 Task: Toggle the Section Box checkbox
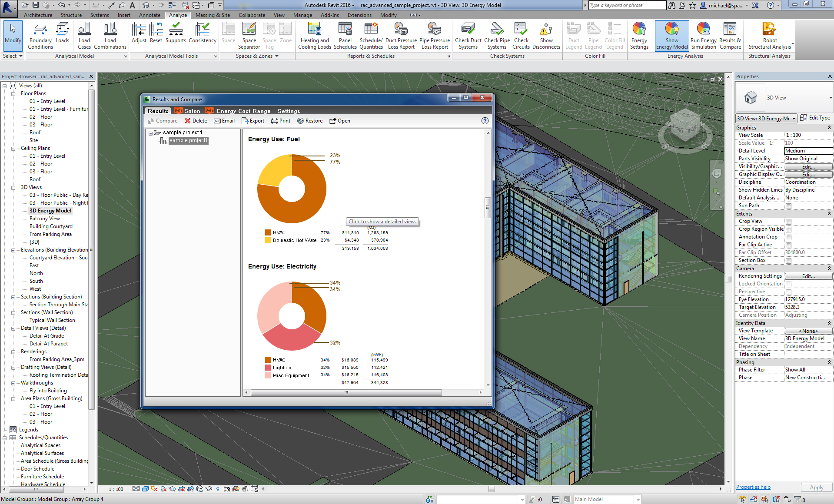(788, 261)
